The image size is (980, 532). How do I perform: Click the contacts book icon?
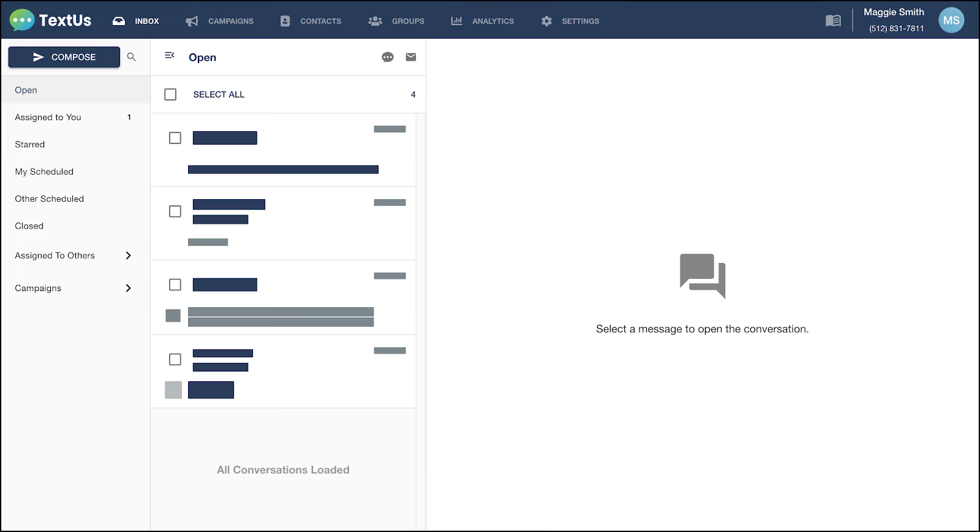click(285, 21)
